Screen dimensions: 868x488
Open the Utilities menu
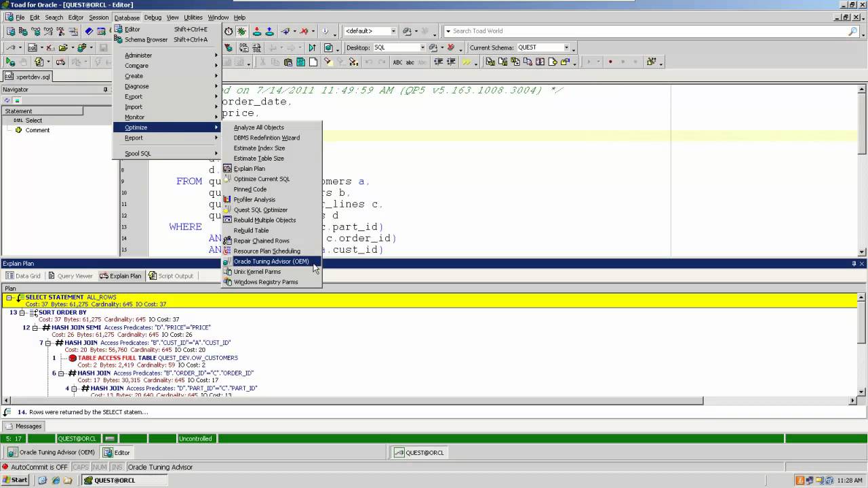click(193, 18)
